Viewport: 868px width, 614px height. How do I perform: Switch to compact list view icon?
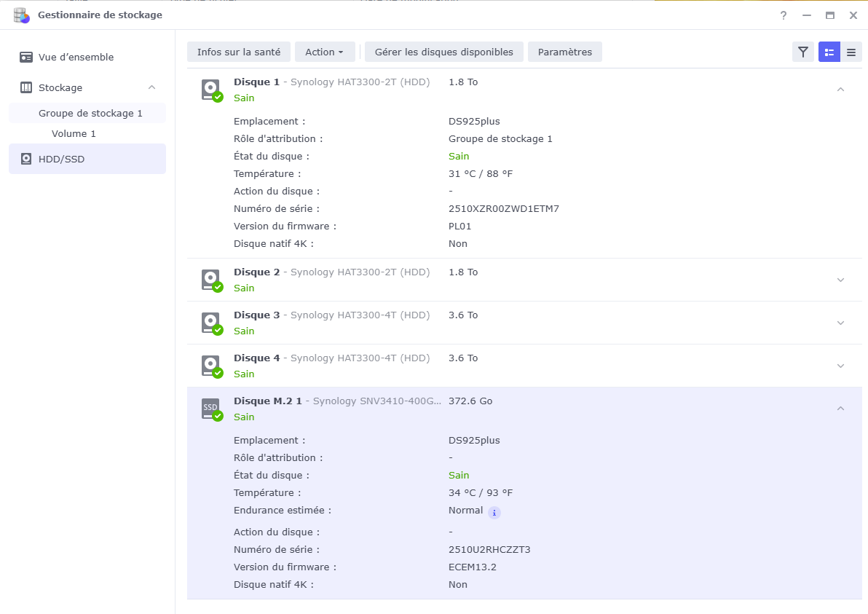coord(851,52)
